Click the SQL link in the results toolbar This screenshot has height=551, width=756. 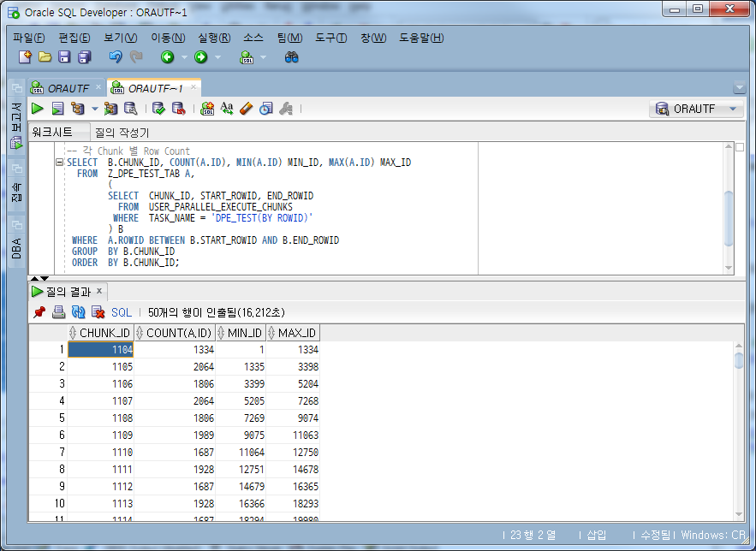point(121,312)
